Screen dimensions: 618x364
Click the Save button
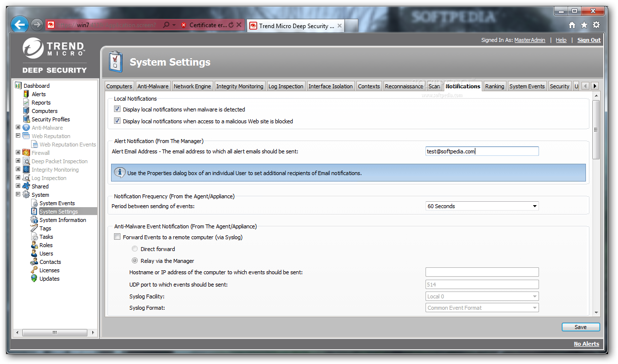(580, 327)
